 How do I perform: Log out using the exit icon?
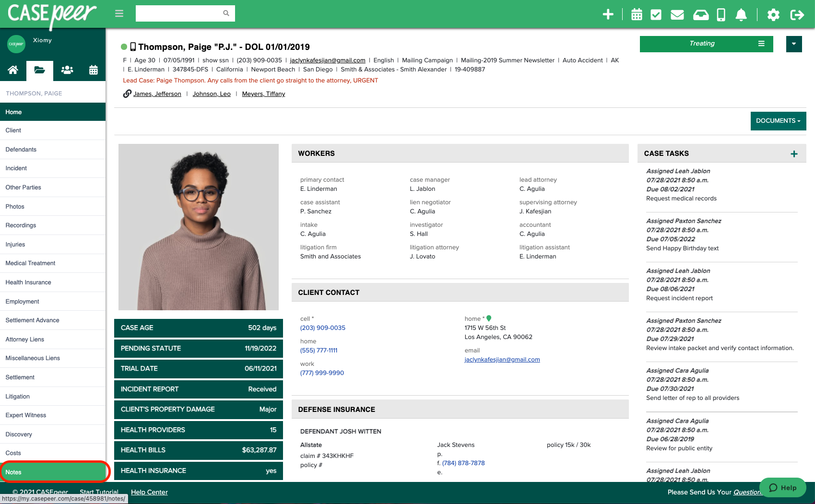click(x=797, y=15)
